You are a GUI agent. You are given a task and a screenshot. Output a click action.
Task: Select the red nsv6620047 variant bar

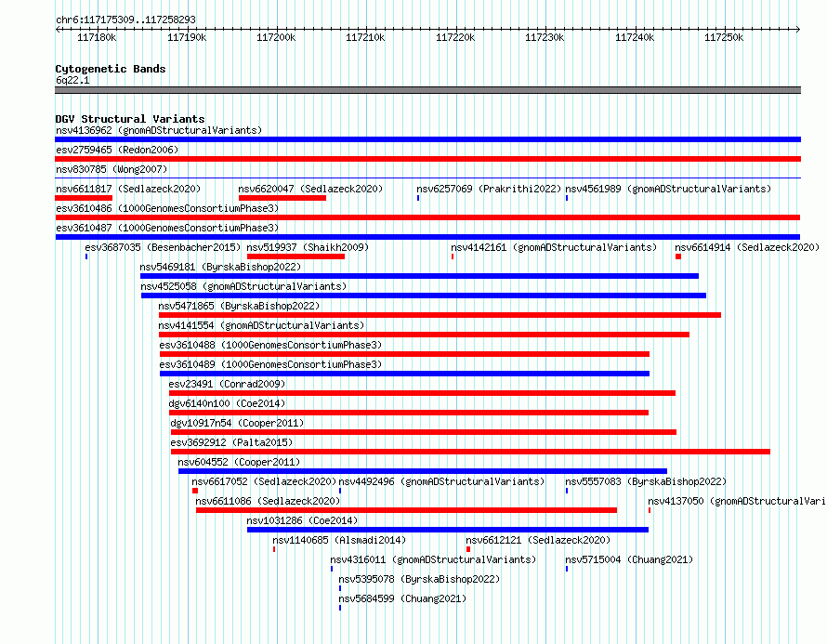(x=282, y=198)
